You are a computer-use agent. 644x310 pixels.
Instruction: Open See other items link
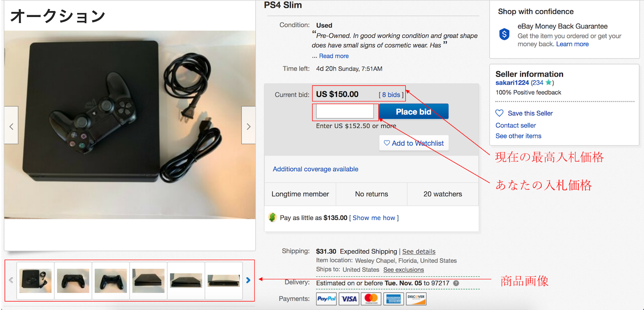tap(518, 136)
